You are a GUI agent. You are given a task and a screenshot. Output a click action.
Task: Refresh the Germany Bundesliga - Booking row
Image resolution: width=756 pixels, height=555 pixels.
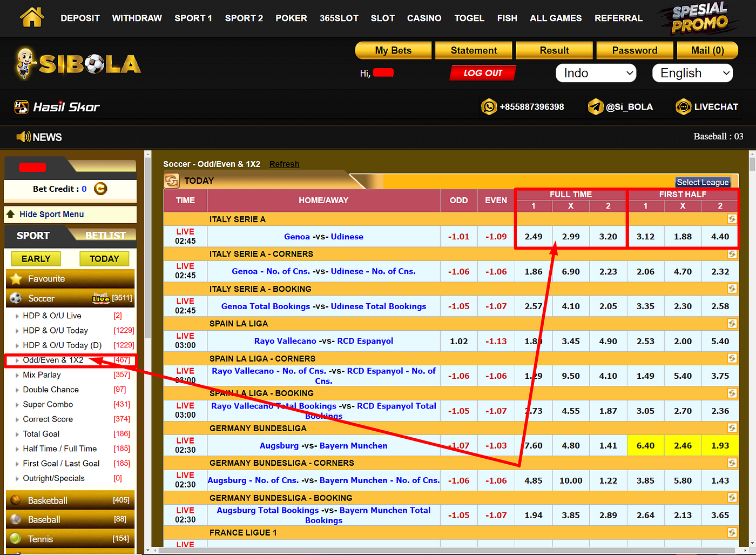pos(732,498)
